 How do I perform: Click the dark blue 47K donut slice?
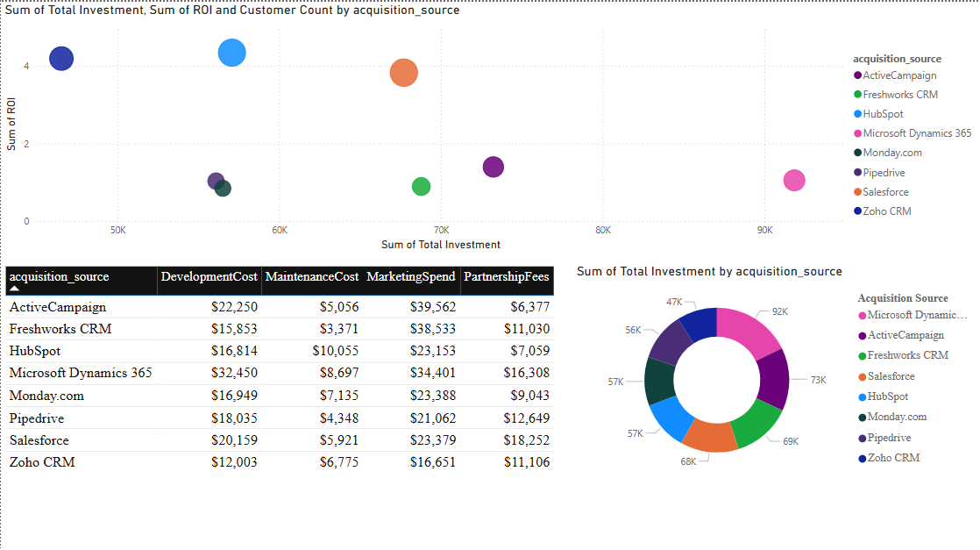(700, 322)
